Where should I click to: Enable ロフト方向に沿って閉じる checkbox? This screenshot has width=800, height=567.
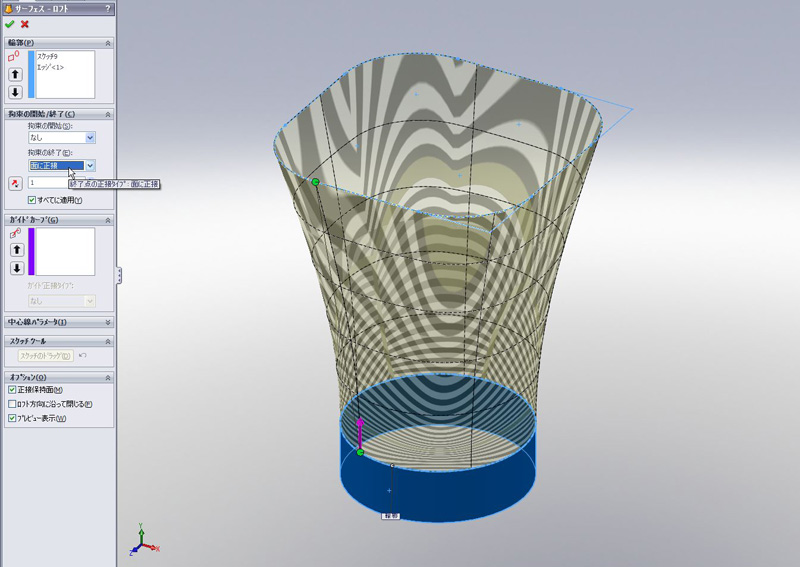point(12,404)
